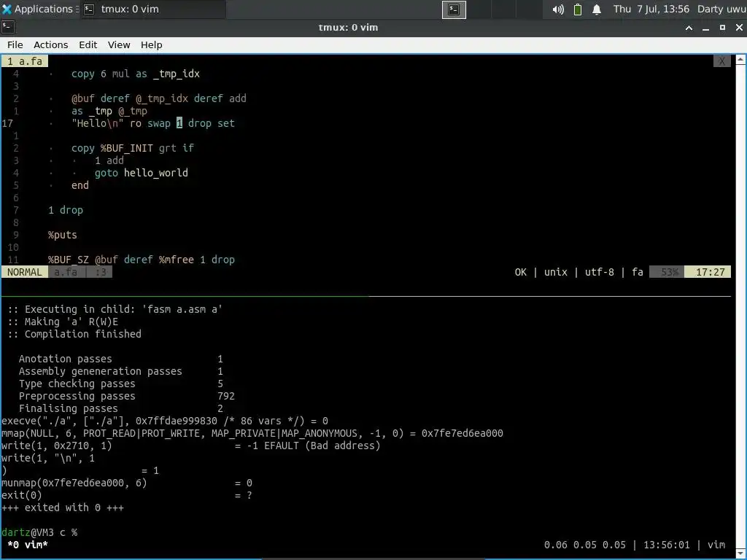The height and width of the screenshot is (560, 747).
Task: Click the execve syscall output line
Action: tap(165, 421)
